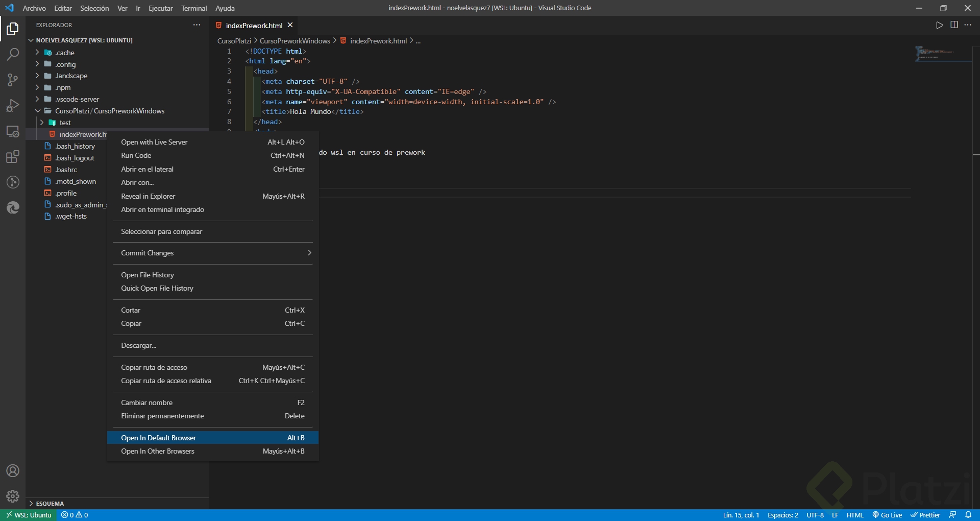Open errors and warnings count in status bar
Image resolution: width=980 pixels, height=521 pixels.
click(x=75, y=515)
